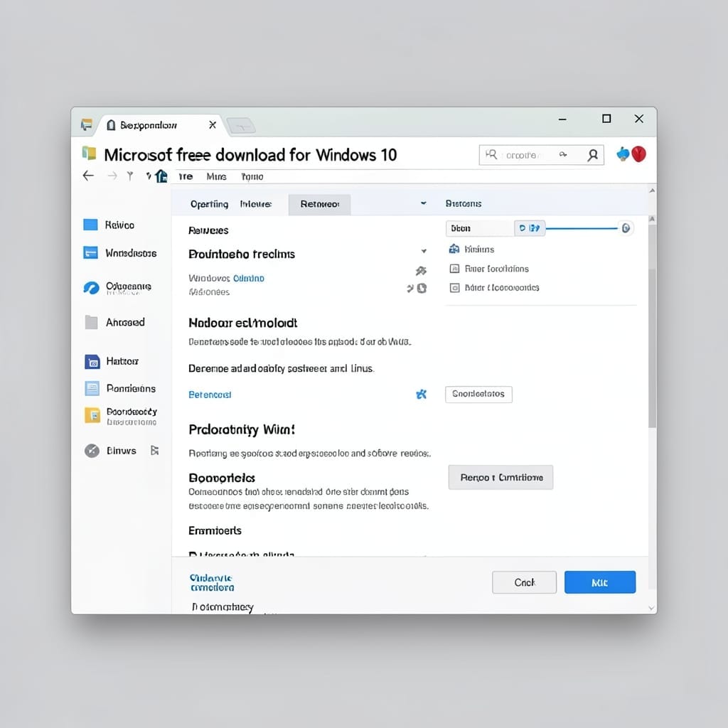The width and height of the screenshot is (728, 728).
Task: Open the Mins menu item
Action: (216, 176)
